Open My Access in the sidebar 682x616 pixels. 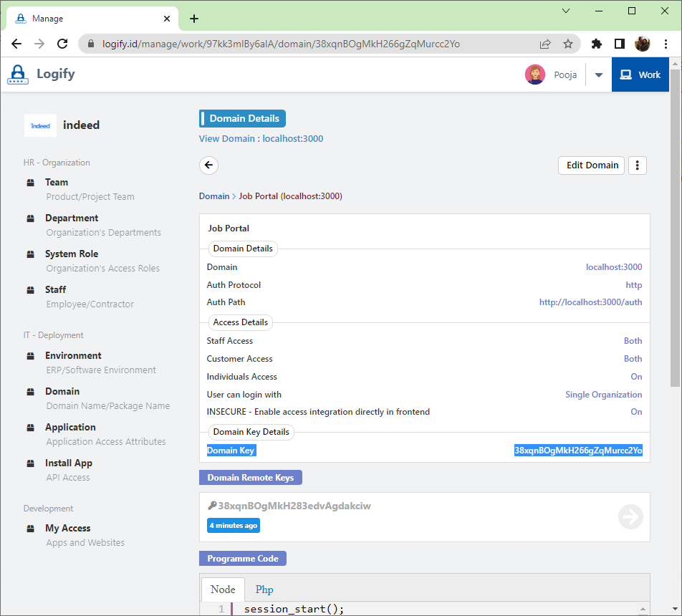[x=67, y=528]
